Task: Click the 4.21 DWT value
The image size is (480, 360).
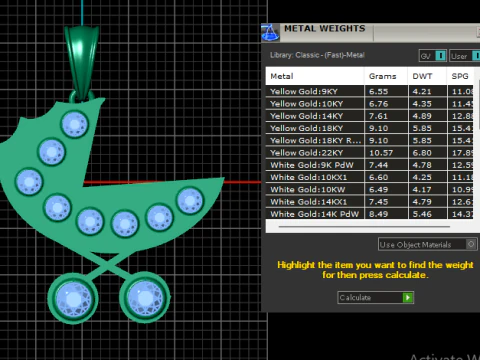Action: [x=422, y=91]
